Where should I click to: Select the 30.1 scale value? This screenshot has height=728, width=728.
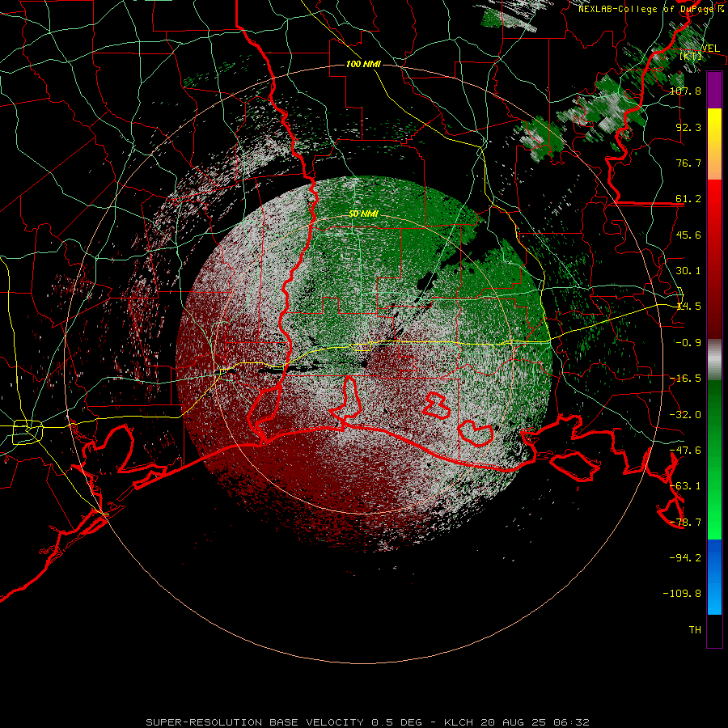pos(688,271)
